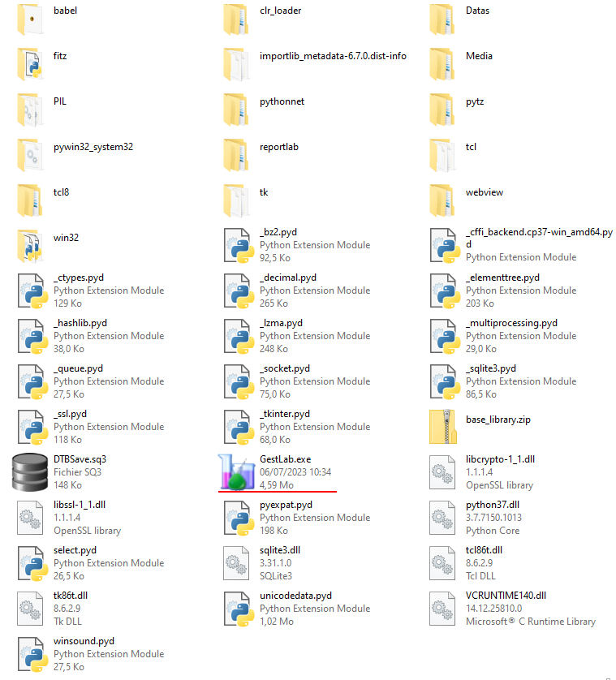Click the pywin32_system32 folder icon
The width and height of the screenshot is (616, 680).
coord(31,154)
